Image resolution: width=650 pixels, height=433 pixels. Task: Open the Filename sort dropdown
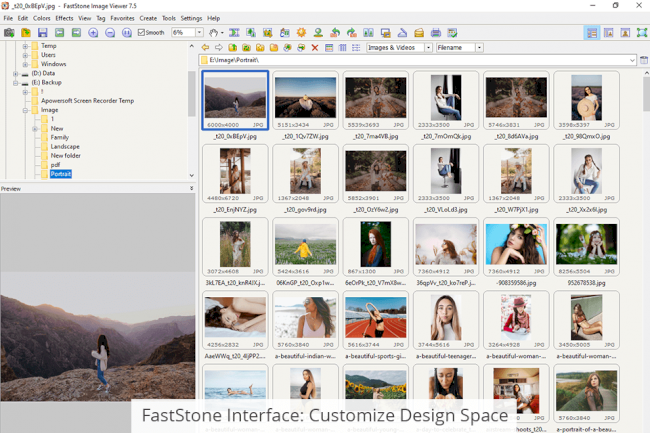coord(479,48)
